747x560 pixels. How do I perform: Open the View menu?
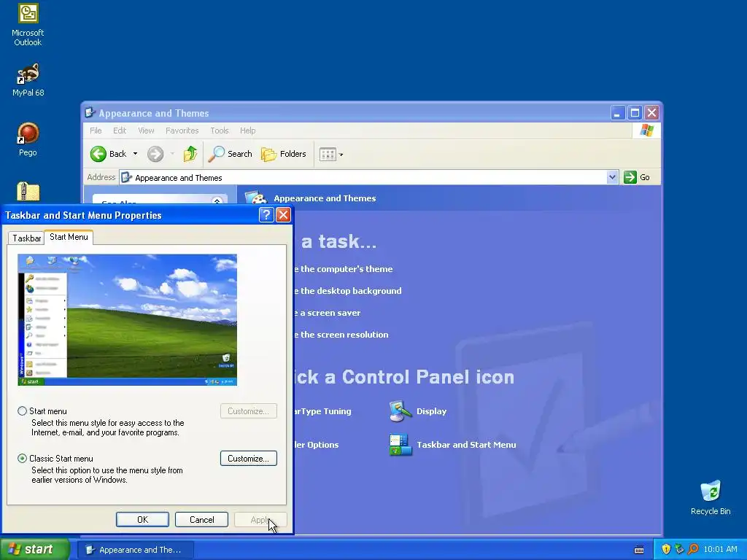(x=146, y=131)
